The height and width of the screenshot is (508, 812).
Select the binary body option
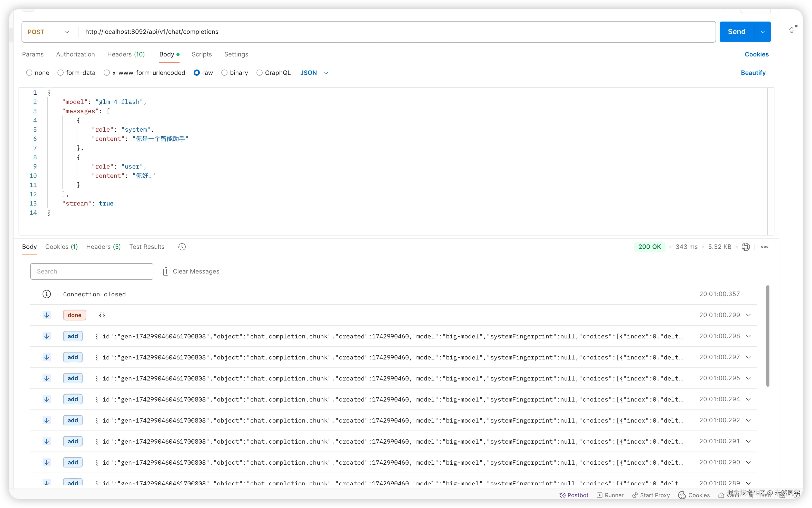(x=224, y=73)
